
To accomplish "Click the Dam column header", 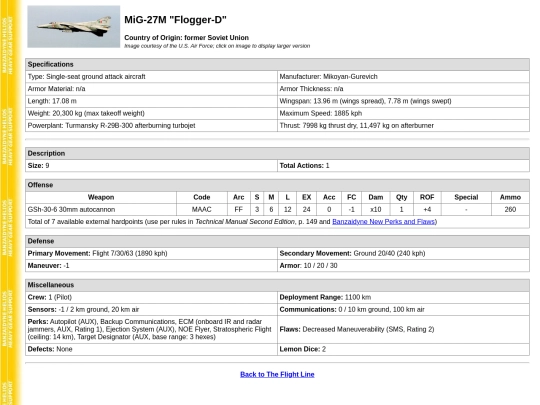I will (376, 197).
